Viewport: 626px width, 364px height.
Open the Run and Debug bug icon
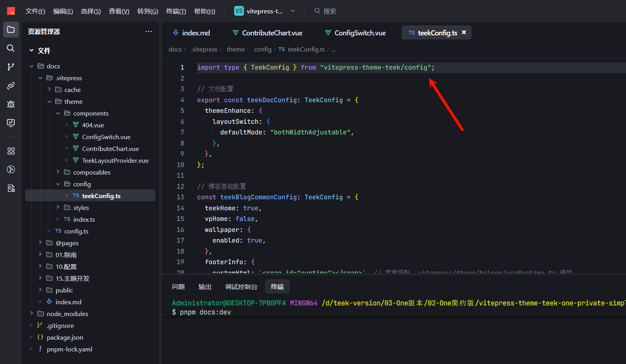pyautogui.click(x=11, y=104)
